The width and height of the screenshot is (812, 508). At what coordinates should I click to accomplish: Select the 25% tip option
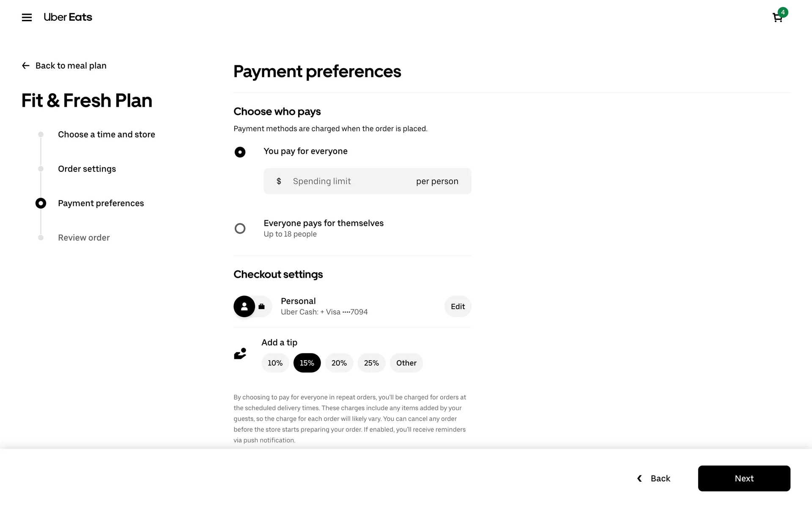pyautogui.click(x=371, y=363)
